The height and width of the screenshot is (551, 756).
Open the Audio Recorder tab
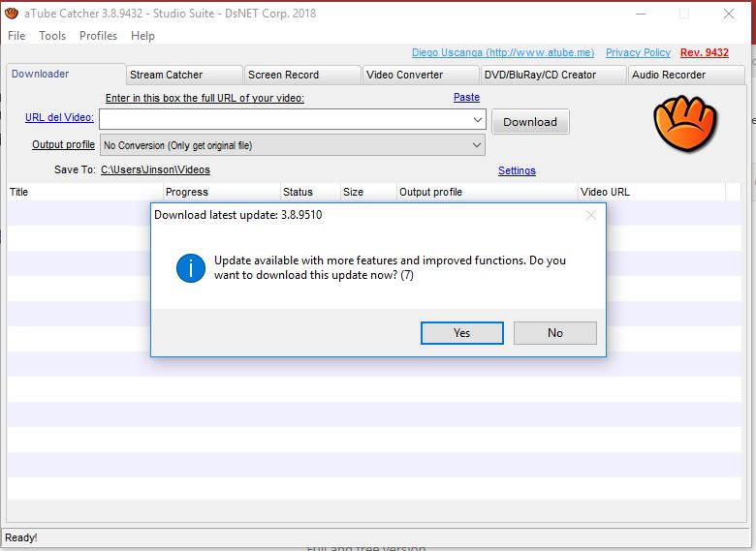click(686, 75)
